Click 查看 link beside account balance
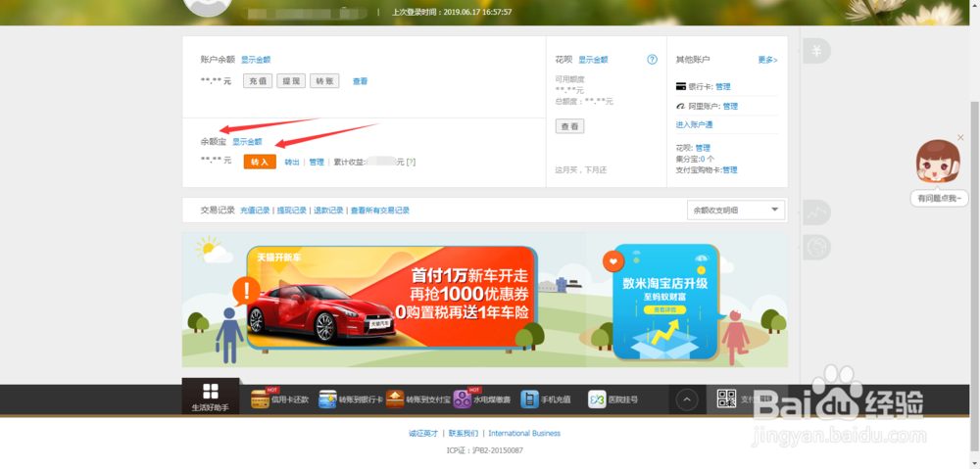This screenshot has width=980, height=469. pyautogui.click(x=360, y=81)
